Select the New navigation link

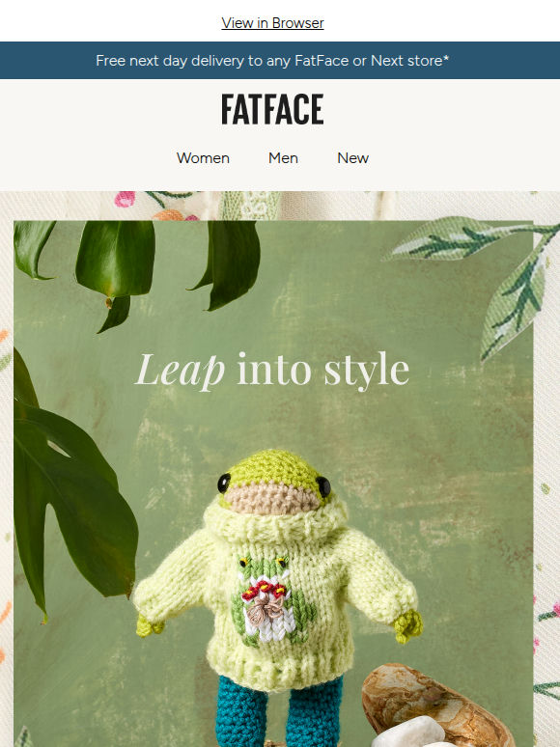point(352,157)
